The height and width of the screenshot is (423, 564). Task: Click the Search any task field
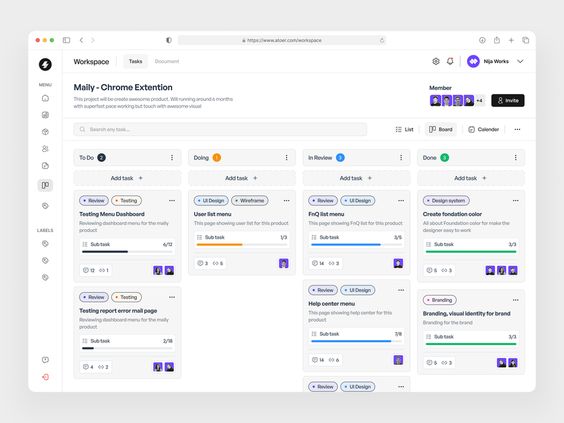pyautogui.click(x=220, y=129)
